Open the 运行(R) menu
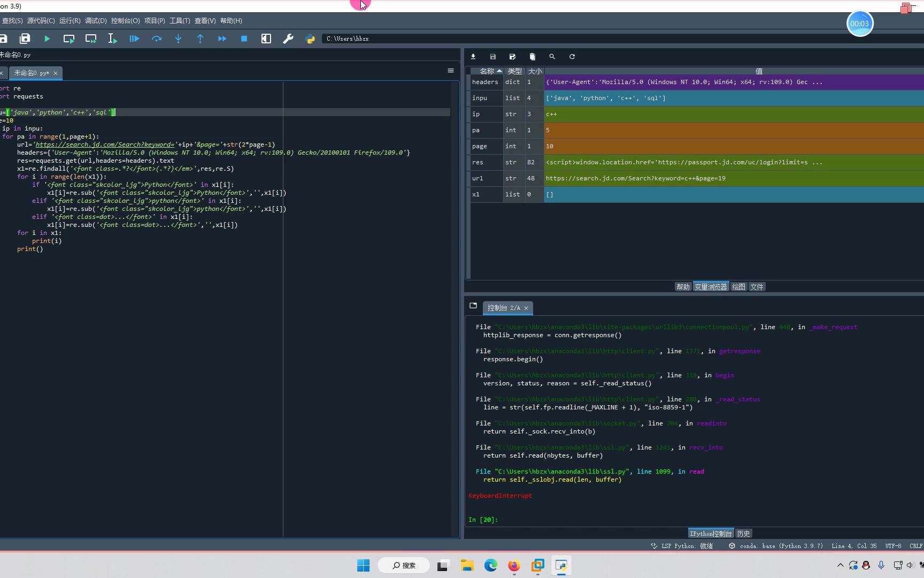The image size is (924, 578). [x=70, y=21]
